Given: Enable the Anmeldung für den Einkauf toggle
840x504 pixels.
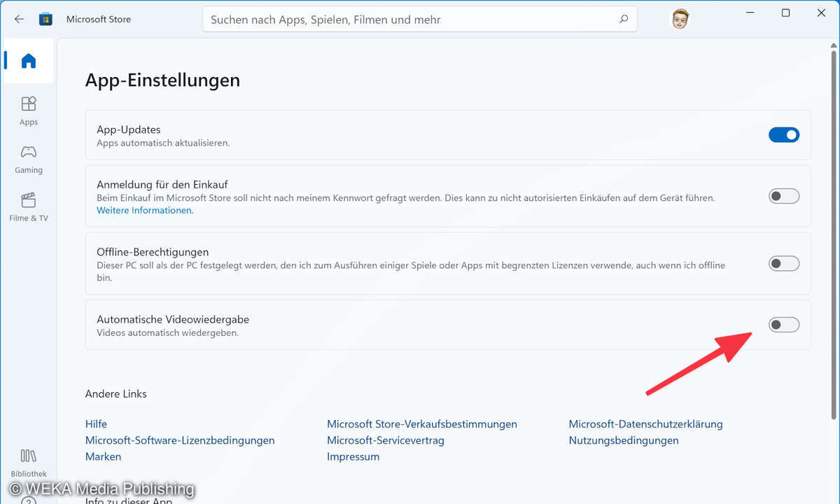Looking at the screenshot, I should (784, 196).
